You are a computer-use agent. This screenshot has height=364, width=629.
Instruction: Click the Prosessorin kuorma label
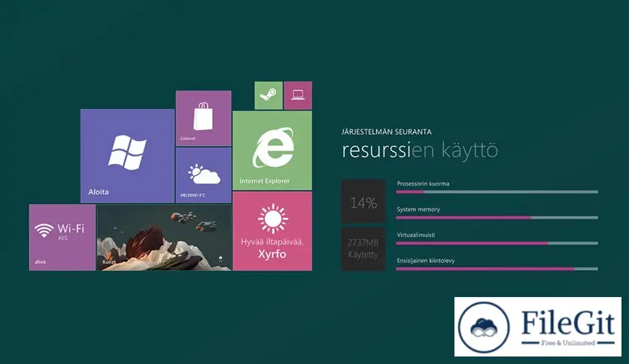click(x=423, y=184)
